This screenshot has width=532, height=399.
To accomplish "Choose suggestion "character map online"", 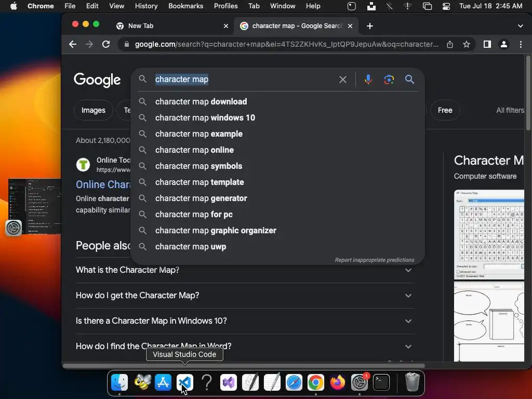I will 277,150.
